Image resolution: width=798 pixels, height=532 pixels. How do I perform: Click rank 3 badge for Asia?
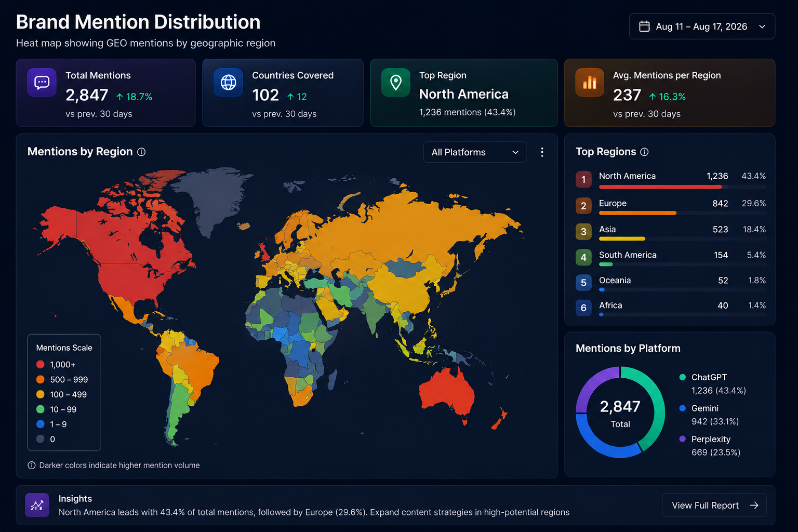click(x=583, y=231)
